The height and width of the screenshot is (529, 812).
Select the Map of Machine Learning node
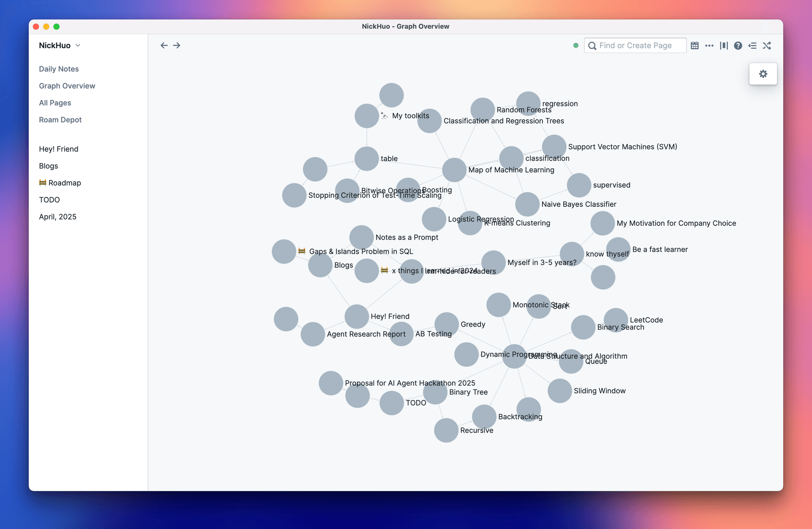pyautogui.click(x=454, y=170)
